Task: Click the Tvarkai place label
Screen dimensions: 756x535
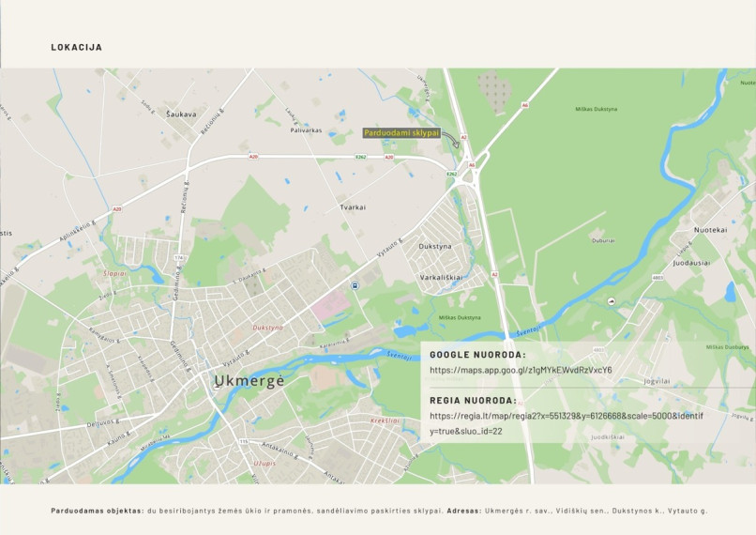Action: coord(353,207)
